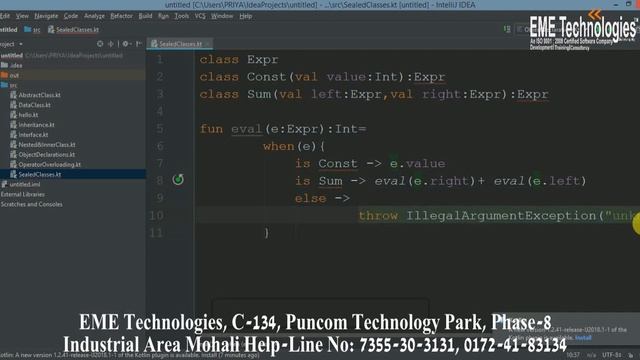Click line number 1 in gutter
The image size is (640, 360).
[x=160, y=60]
